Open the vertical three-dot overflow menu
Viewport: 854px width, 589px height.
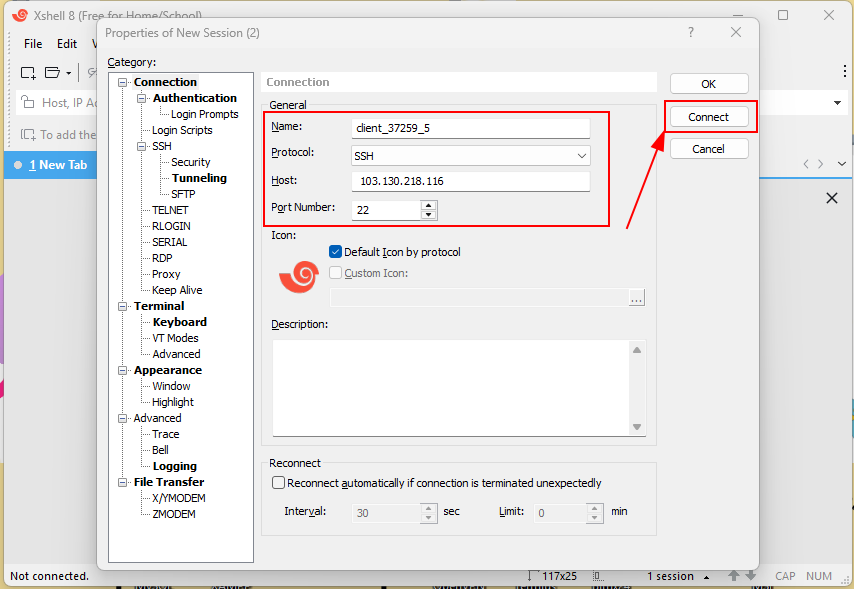coord(844,70)
